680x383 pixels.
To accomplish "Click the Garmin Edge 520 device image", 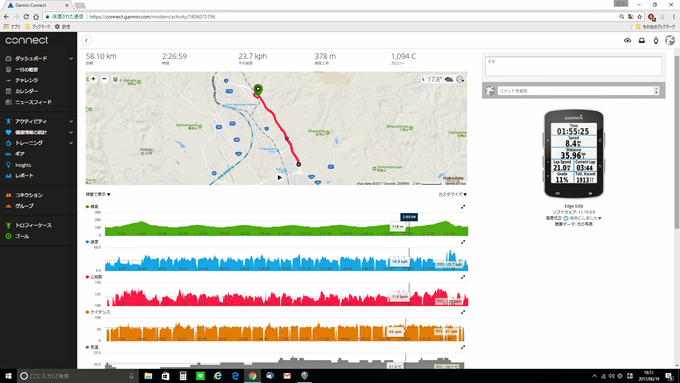I will point(574,154).
